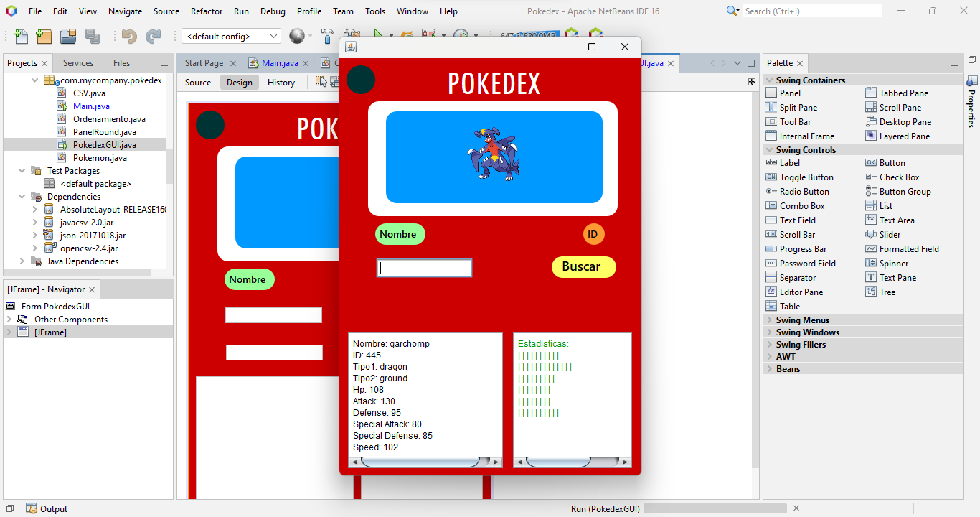Click the hammer Build Project icon

coord(327,36)
